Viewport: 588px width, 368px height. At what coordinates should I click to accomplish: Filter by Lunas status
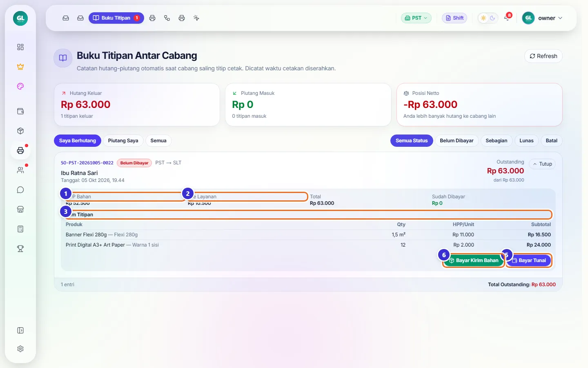[x=526, y=141]
